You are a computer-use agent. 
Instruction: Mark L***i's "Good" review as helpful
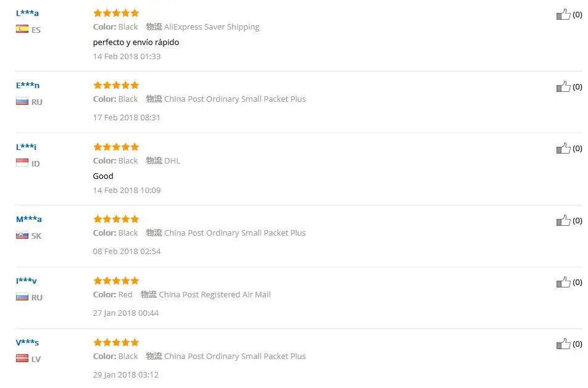[x=563, y=148]
